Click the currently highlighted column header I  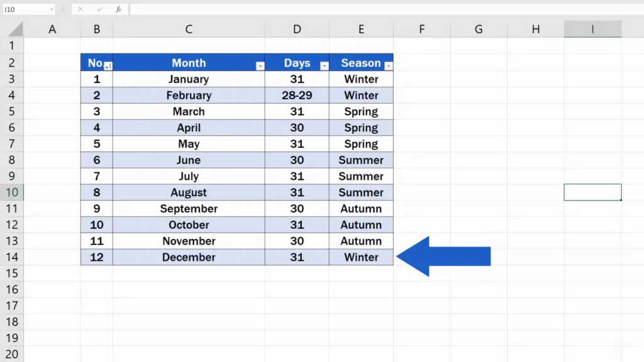click(592, 29)
